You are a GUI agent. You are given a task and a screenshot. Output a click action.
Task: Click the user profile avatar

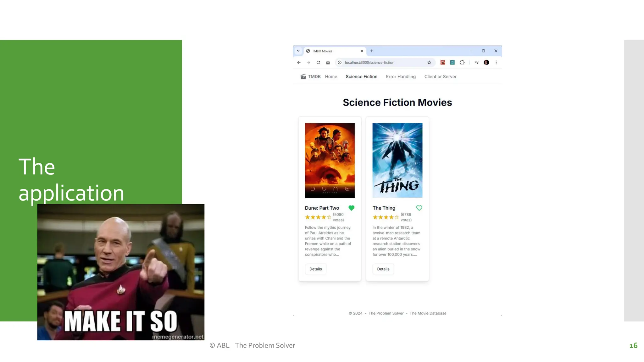(486, 63)
